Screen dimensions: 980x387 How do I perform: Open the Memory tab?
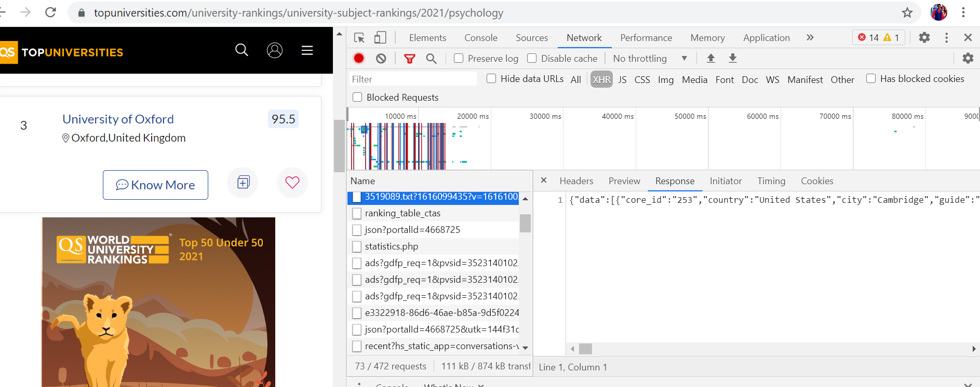[707, 38]
